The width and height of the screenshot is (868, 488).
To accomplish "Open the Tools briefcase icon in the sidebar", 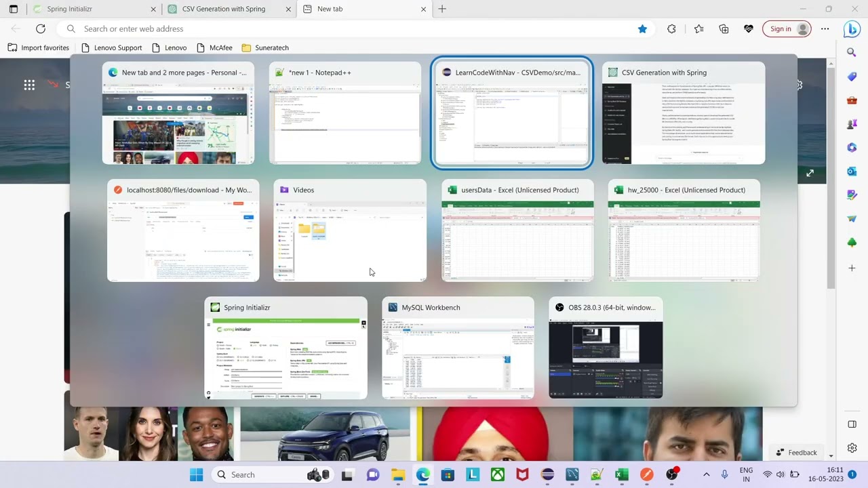I will coord(852,100).
